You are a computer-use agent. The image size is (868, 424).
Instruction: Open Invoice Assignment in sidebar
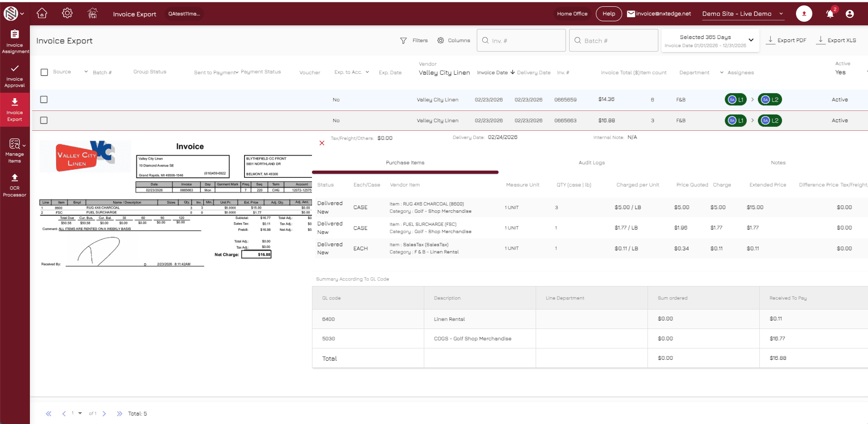coord(15,42)
